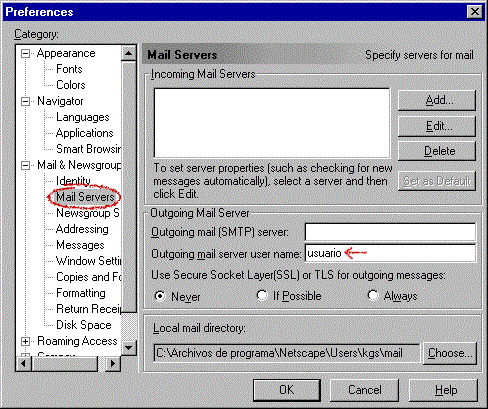Collapse the Mail & Newsgroups node
Viewport: 488px width, 409px height.
(x=25, y=165)
